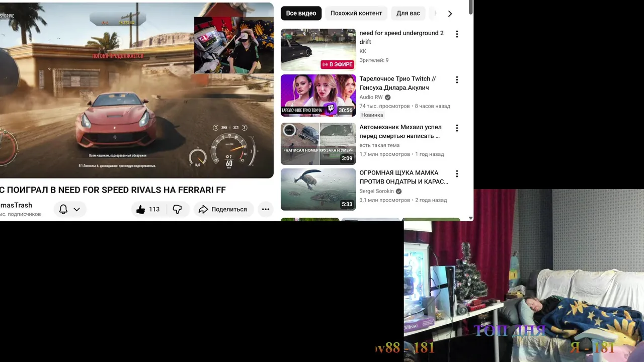
Task: Open the Автомеханик Михаил video thumbnail
Action: pos(318,144)
